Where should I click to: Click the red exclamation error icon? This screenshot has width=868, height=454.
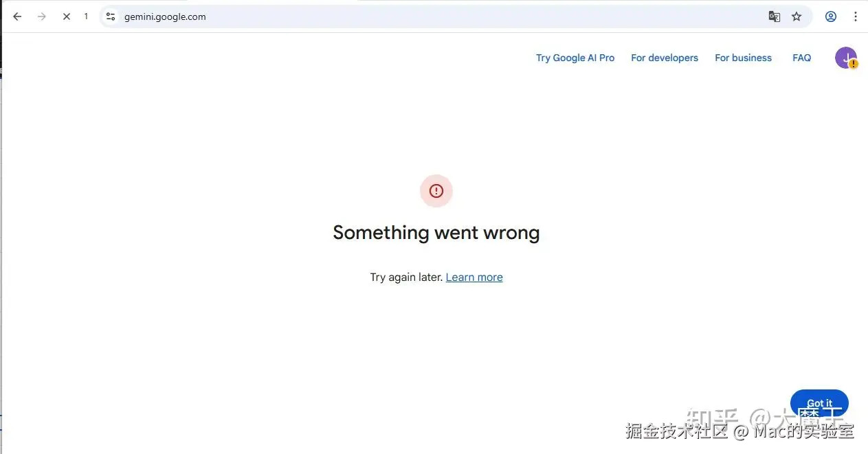(x=436, y=191)
